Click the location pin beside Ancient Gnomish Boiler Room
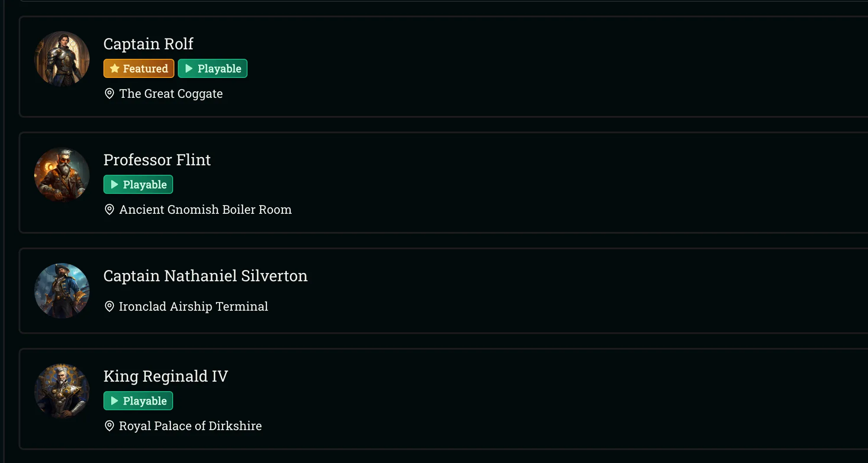Screen dimensions: 868x463 (x=109, y=209)
